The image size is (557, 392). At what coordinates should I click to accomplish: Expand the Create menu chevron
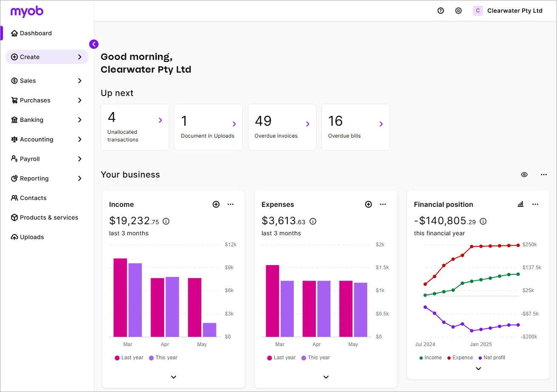pos(80,57)
